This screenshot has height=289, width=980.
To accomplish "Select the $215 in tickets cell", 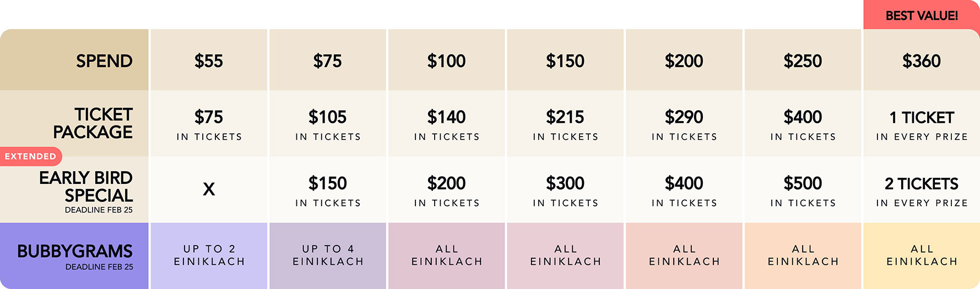I will pyautogui.click(x=565, y=124).
